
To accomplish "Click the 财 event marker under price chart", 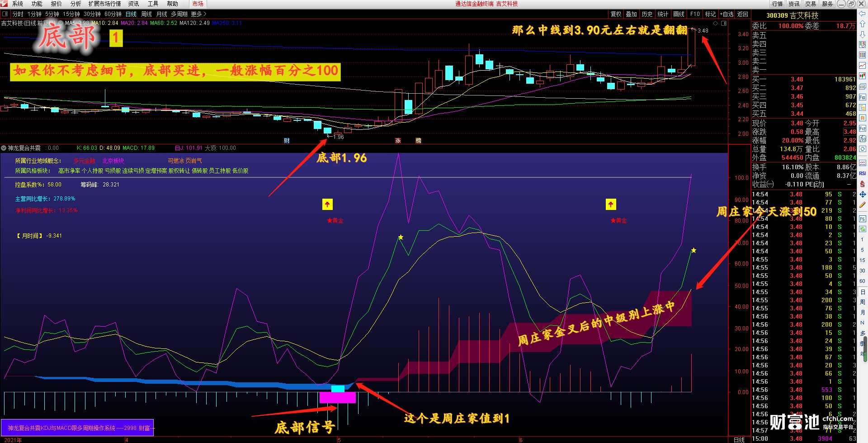I will coord(287,141).
